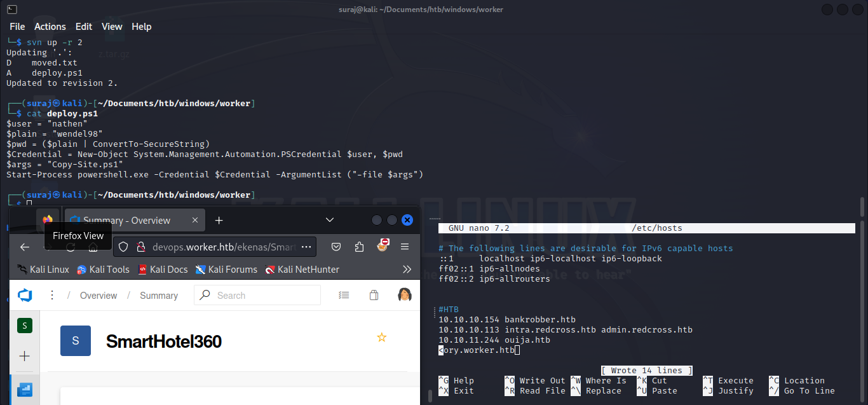The height and width of the screenshot is (405, 868).
Task: Close the Summary - Overview tab
Action: pos(195,220)
